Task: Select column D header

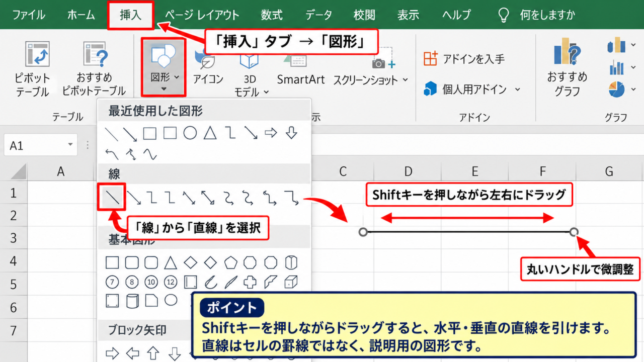Action: click(408, 171)
